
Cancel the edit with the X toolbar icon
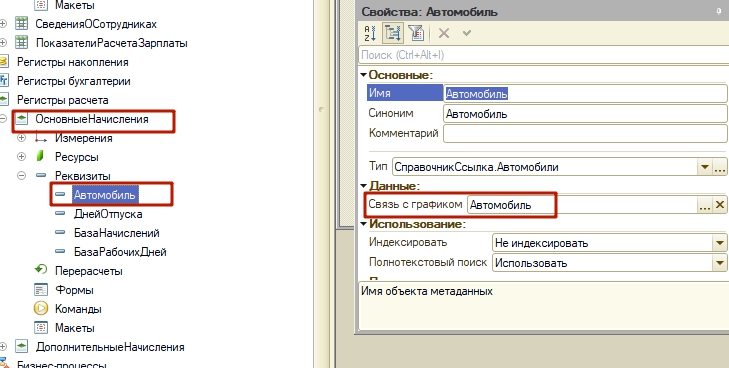(444, 33)
